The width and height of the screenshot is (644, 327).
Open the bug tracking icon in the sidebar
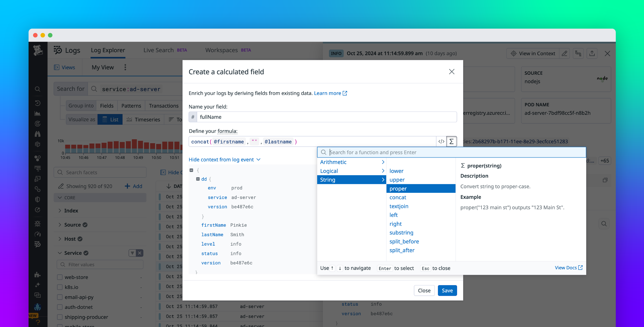coord(38,224)
